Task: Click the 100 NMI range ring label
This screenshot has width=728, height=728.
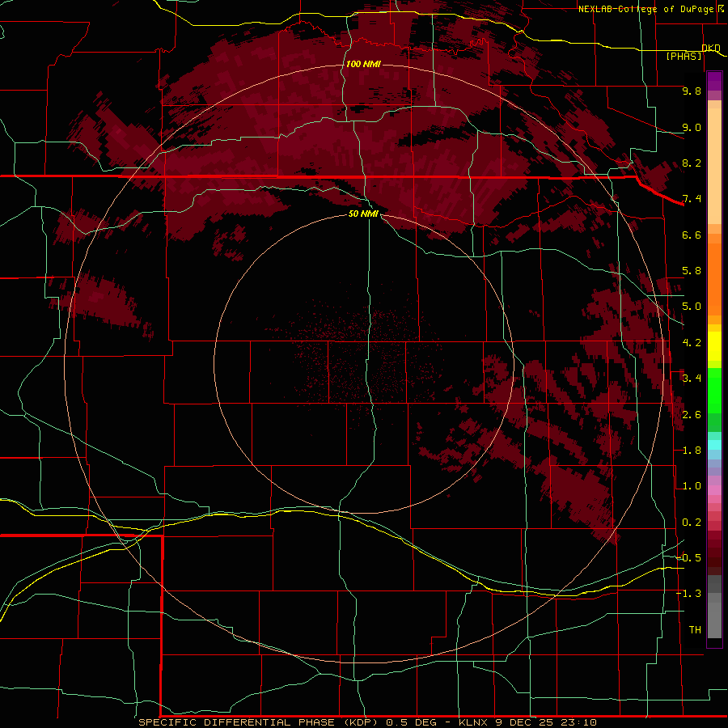Action: tap(363, 64)
